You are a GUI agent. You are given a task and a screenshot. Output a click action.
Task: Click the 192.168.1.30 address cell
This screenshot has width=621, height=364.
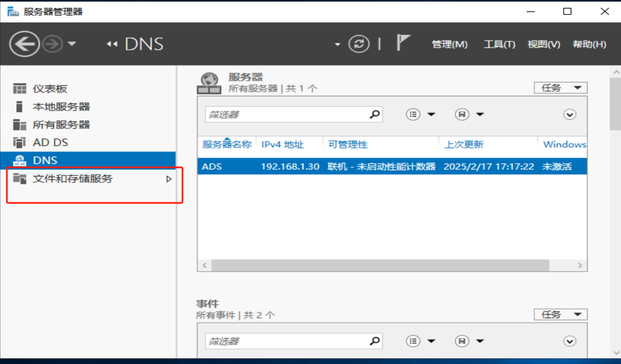pos(290,167)
